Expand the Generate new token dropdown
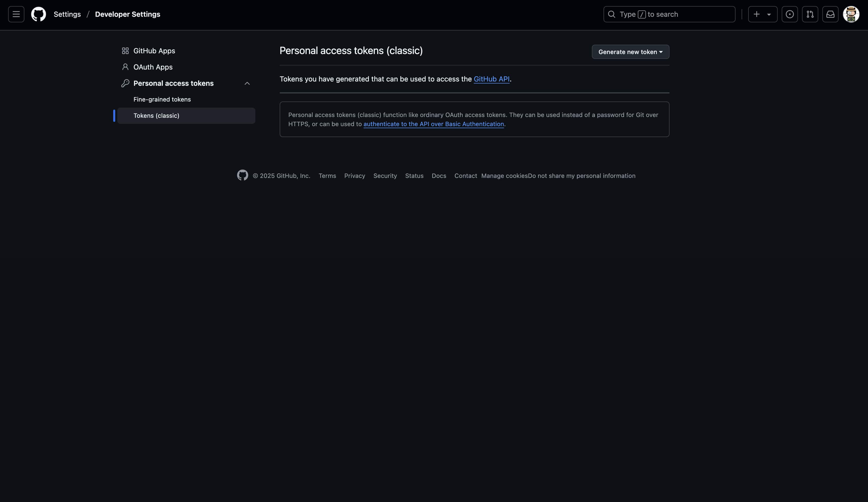 pos(630,52)
